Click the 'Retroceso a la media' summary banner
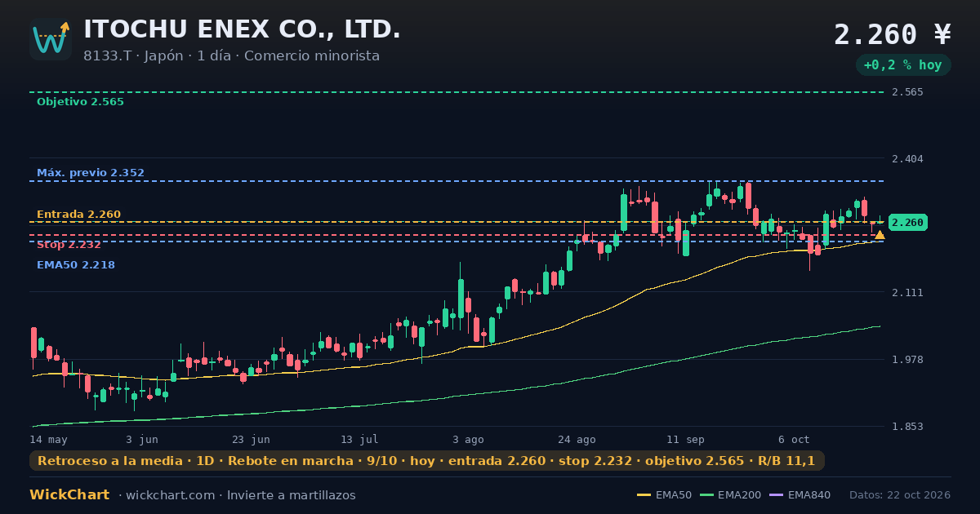The width and height of the screenshot is (980, 514). coord(427,461)
